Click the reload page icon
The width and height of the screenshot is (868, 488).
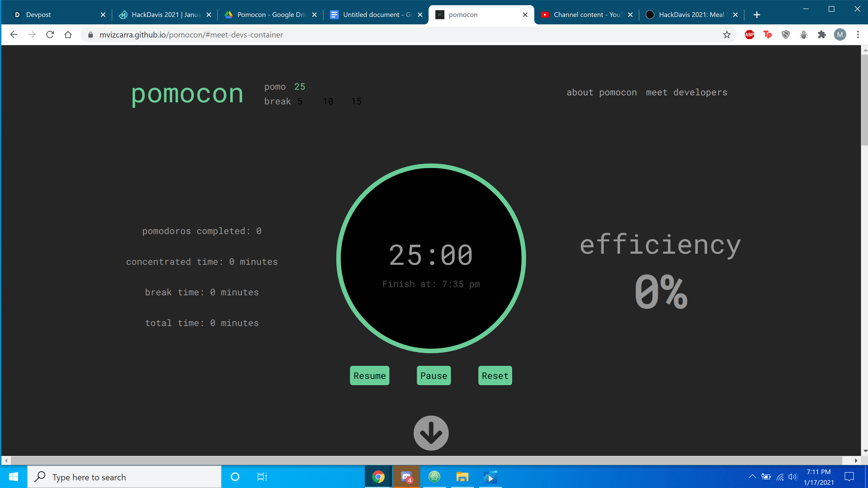coord(50,35)
